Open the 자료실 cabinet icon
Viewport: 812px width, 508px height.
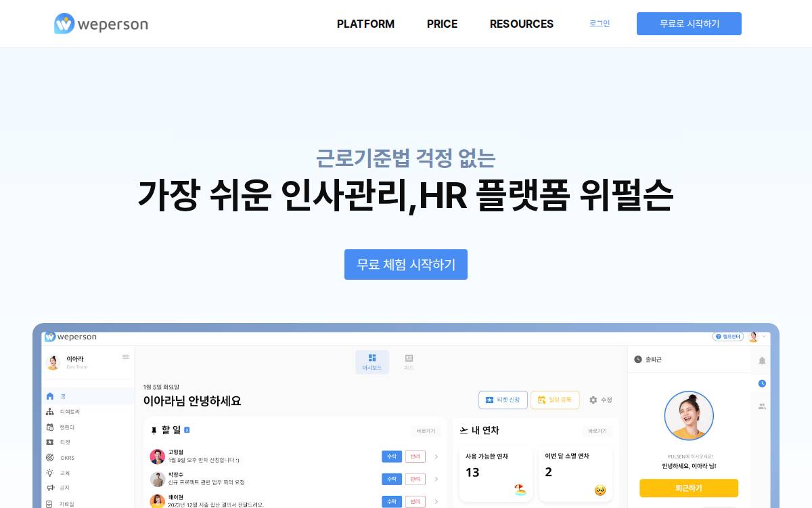tap(49, 504)
